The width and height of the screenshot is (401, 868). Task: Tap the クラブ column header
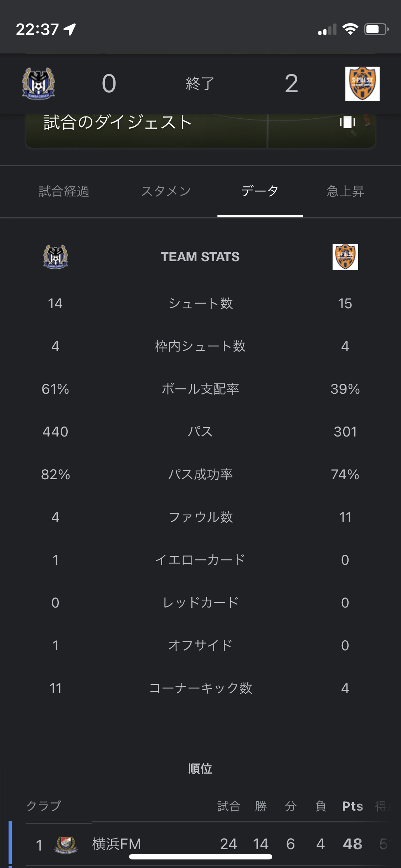[44, 806]
